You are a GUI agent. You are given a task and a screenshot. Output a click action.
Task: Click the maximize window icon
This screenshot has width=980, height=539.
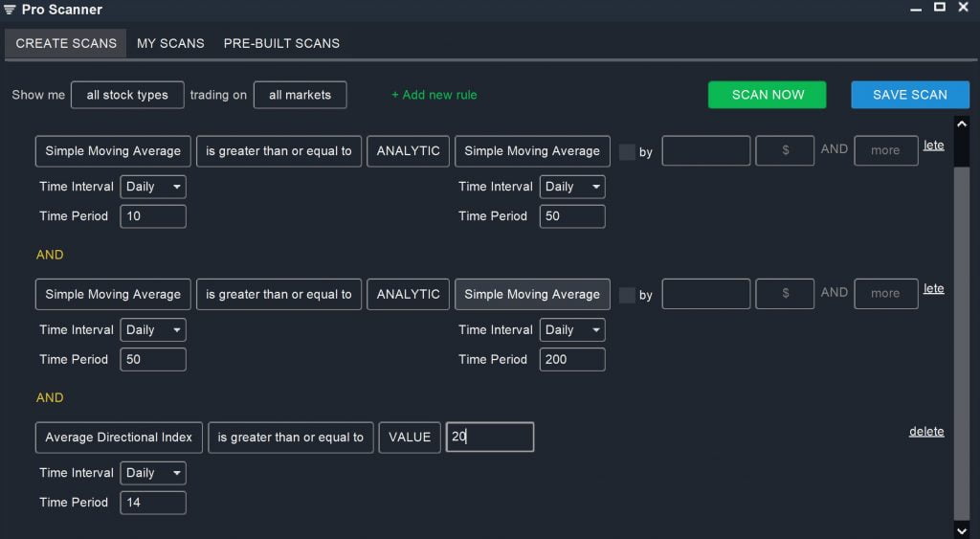point(939,8)
